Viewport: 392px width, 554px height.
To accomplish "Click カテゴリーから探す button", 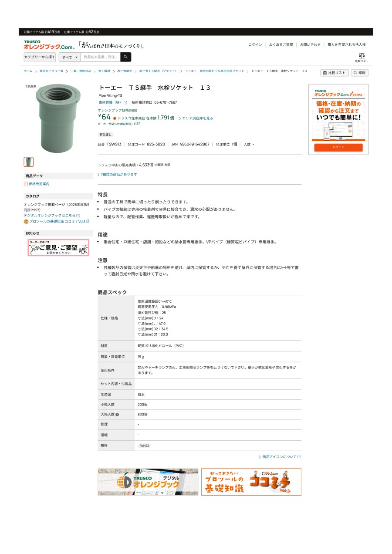I will click(40, 57).
